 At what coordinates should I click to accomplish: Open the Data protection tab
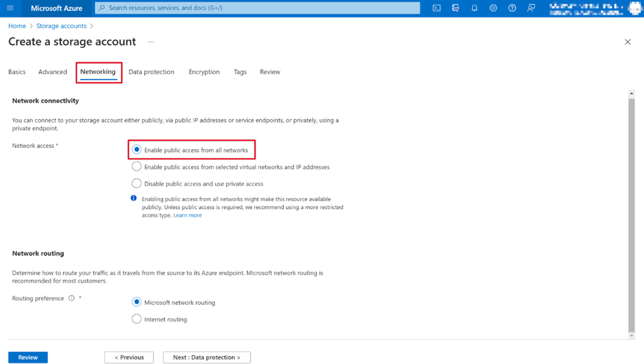151,72
